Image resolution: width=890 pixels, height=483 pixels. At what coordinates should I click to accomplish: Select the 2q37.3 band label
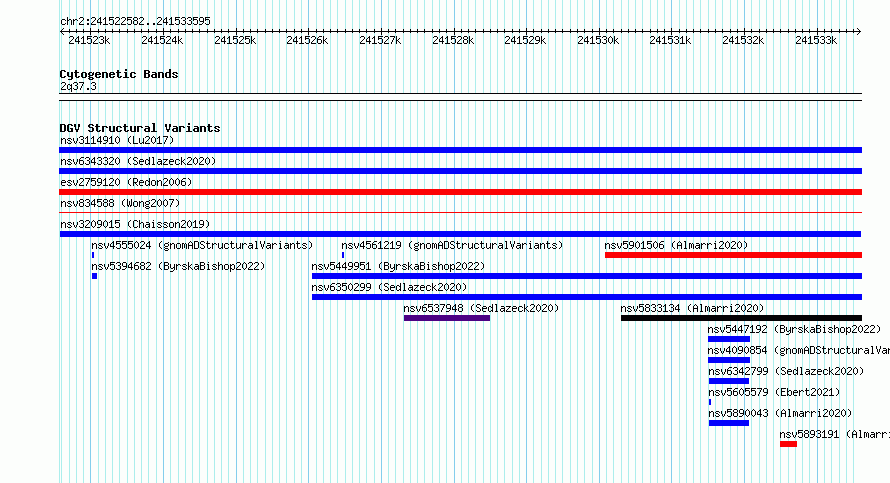point(78,86)
